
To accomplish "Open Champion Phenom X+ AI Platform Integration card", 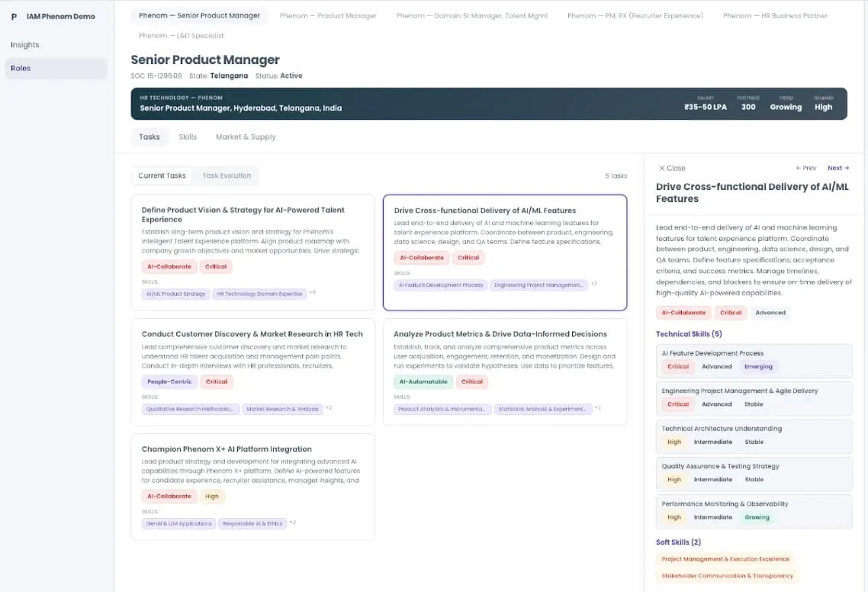I will click(x=252, y=487).
